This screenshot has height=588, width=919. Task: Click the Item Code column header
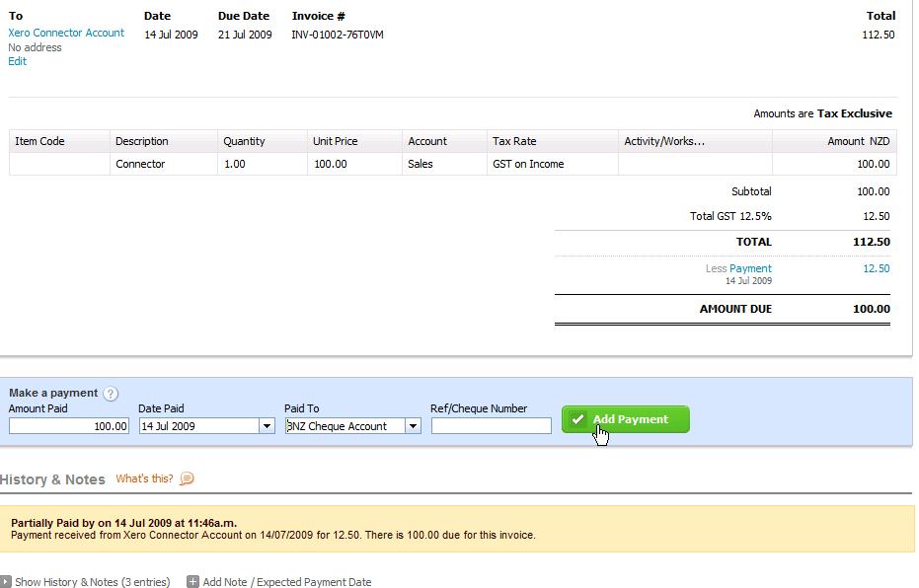pyautogui.click(x=60, y=141)
